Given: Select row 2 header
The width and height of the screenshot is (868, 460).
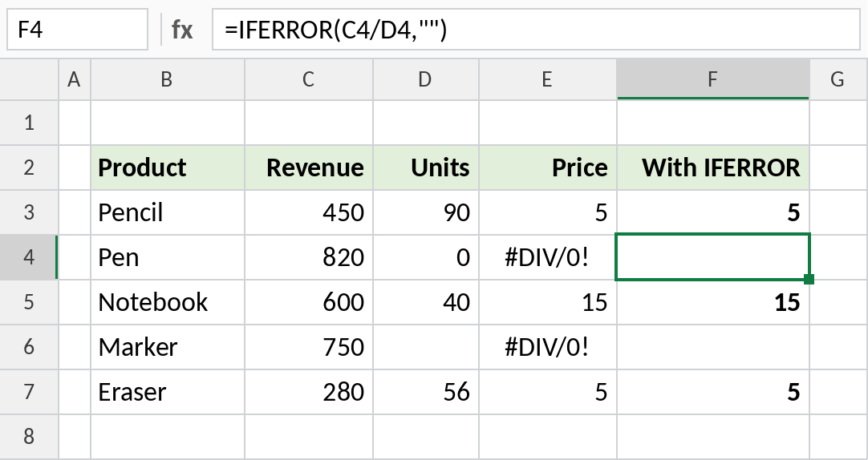Looking at the screenshot, I should pos(29,167).
